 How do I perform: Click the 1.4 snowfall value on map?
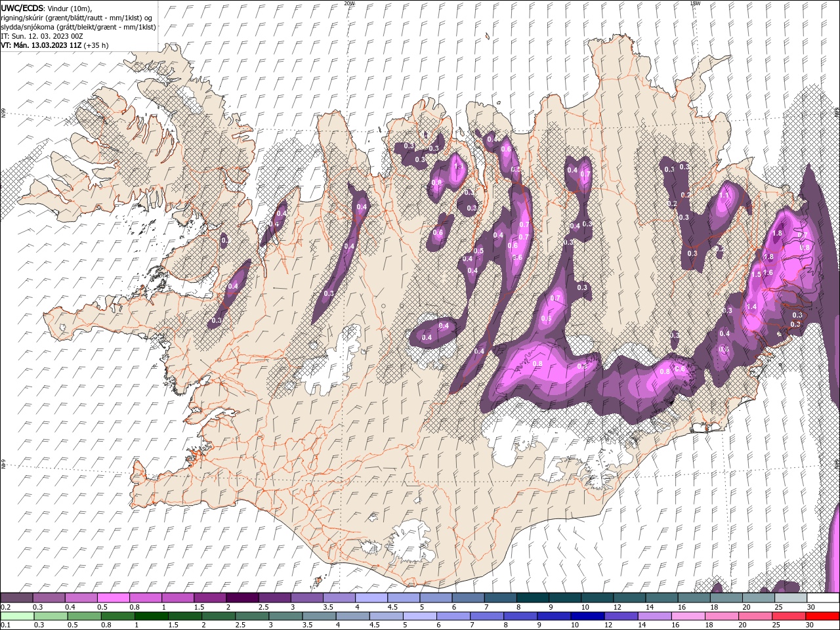point(751,306)
